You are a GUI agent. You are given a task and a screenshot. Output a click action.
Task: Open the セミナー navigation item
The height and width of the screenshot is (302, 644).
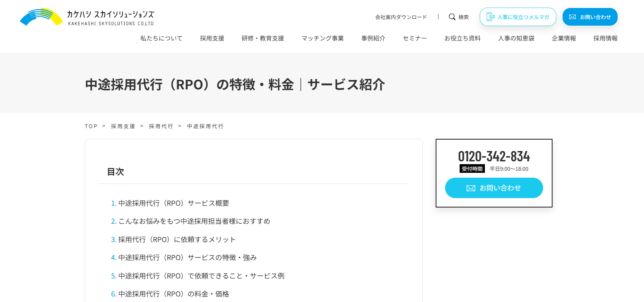[415, 38]
